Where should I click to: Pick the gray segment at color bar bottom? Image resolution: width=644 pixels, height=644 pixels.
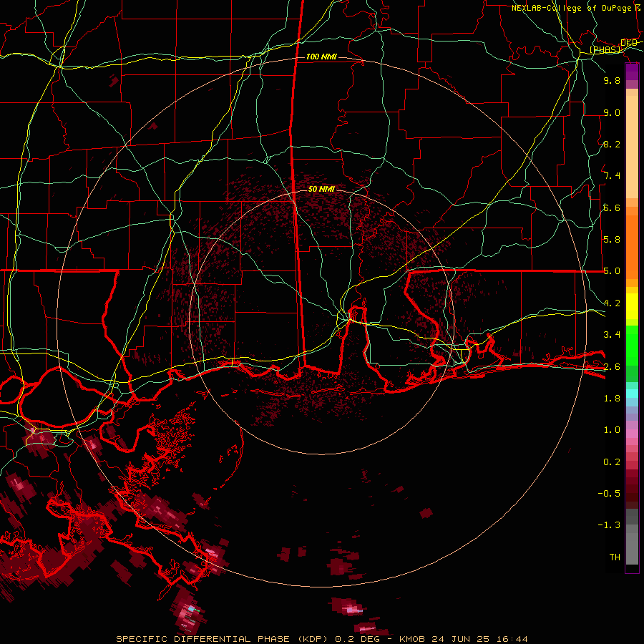[632, 548]
